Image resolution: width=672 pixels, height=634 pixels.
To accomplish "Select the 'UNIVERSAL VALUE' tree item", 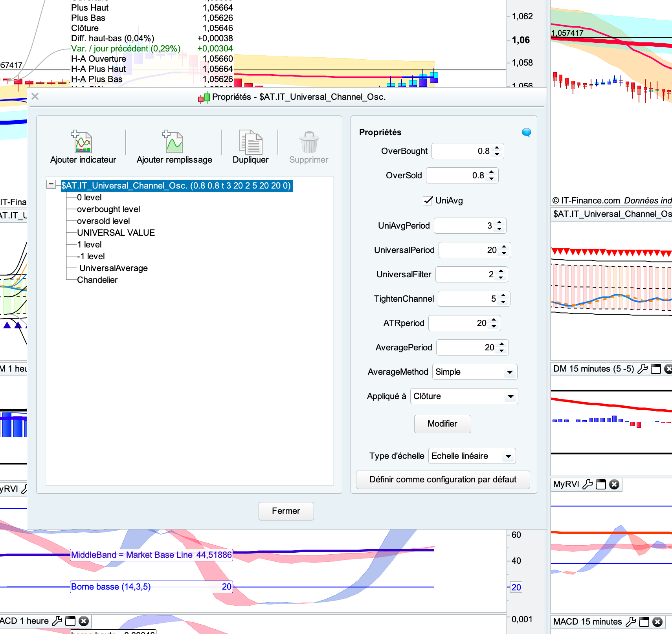I will coord(116,233).
